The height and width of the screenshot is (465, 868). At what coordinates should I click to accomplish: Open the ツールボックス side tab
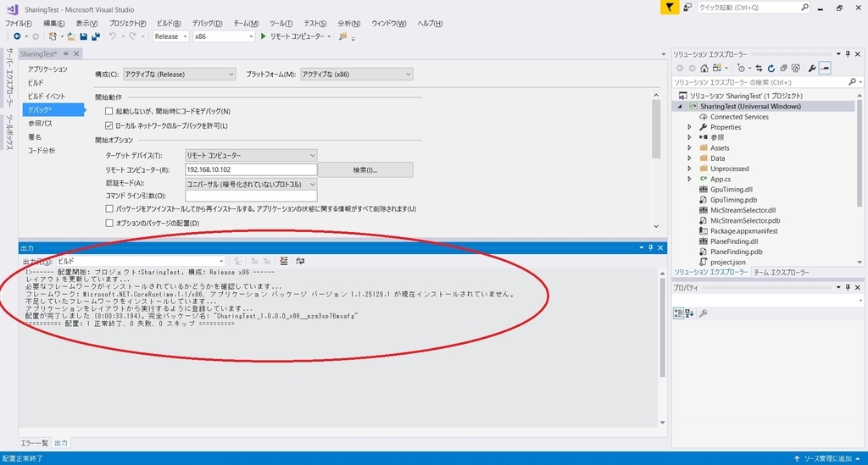[9, 131]
